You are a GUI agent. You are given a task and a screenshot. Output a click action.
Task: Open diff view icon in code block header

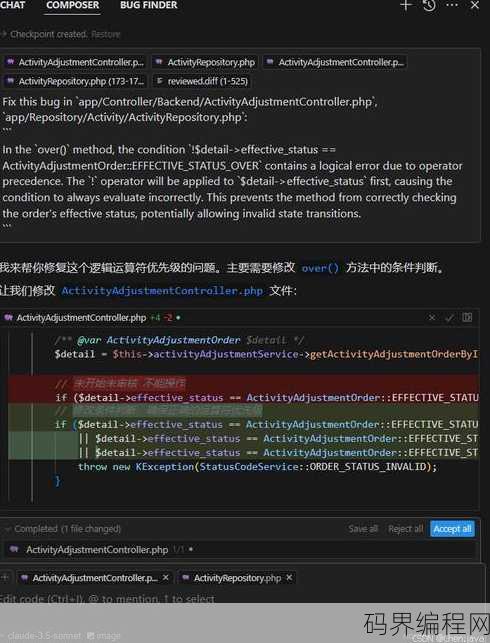tap(467, 317)
